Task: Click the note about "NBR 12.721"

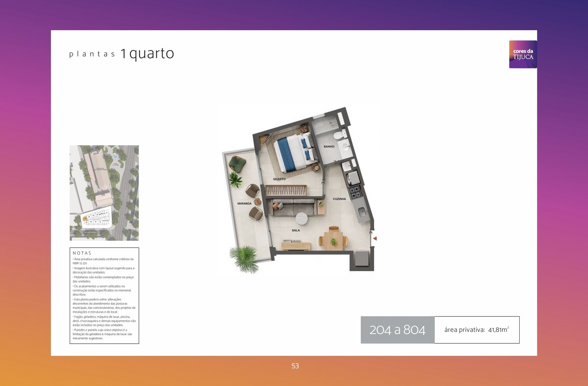Action: pyautogui.click(x=103, y=261)
